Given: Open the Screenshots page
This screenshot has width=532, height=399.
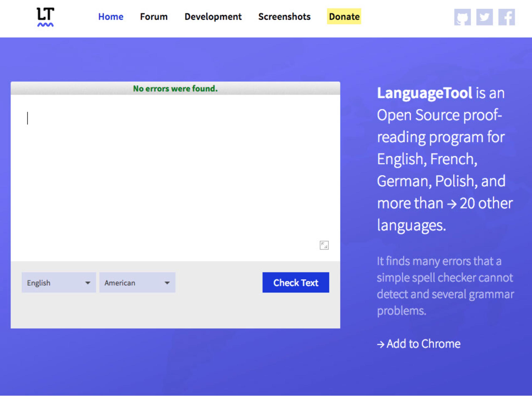Looking at the screenshot, I should pos(284,17).
